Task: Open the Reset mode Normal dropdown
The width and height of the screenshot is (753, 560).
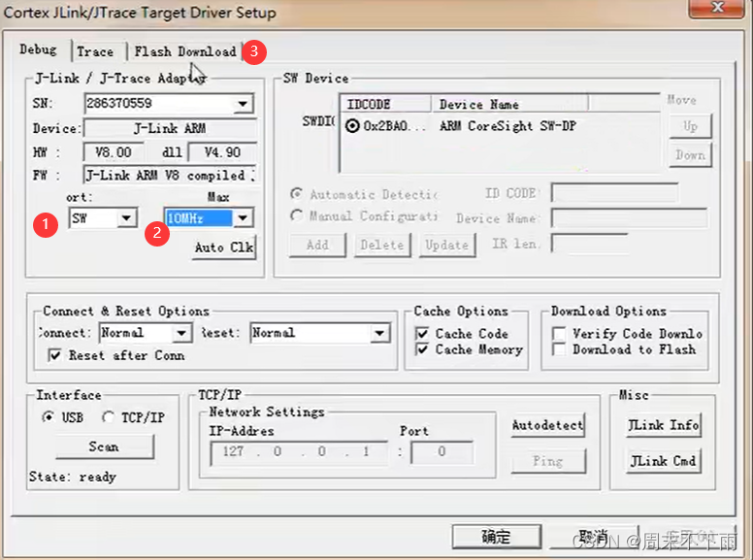Action: [379, 333]
